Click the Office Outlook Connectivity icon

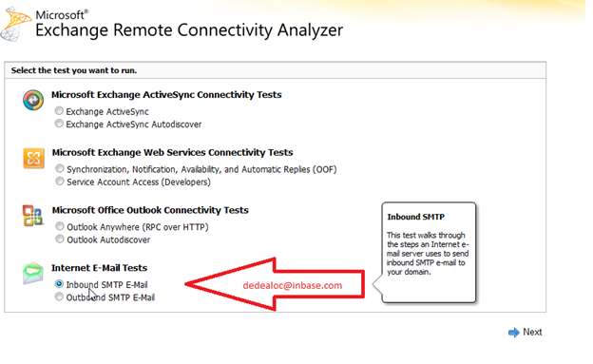pos(33,216)
